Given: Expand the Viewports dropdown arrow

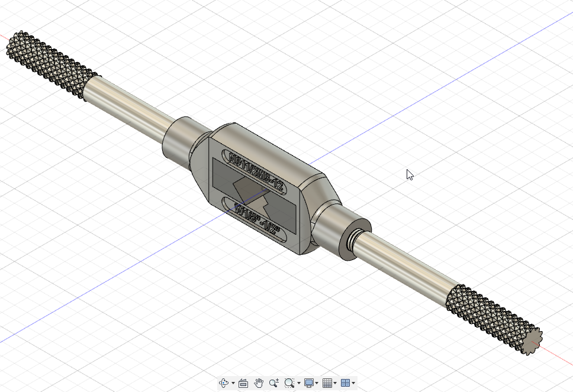Looking at the screenshot, I should pos(353,383).
